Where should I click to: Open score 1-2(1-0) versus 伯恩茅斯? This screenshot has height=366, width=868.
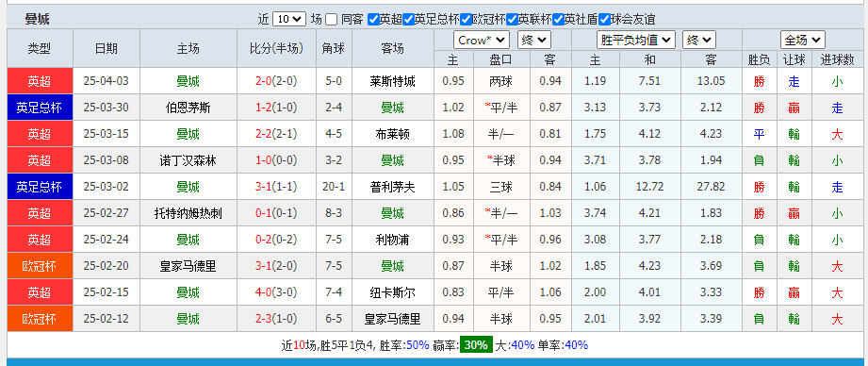(x=276, y=108)
